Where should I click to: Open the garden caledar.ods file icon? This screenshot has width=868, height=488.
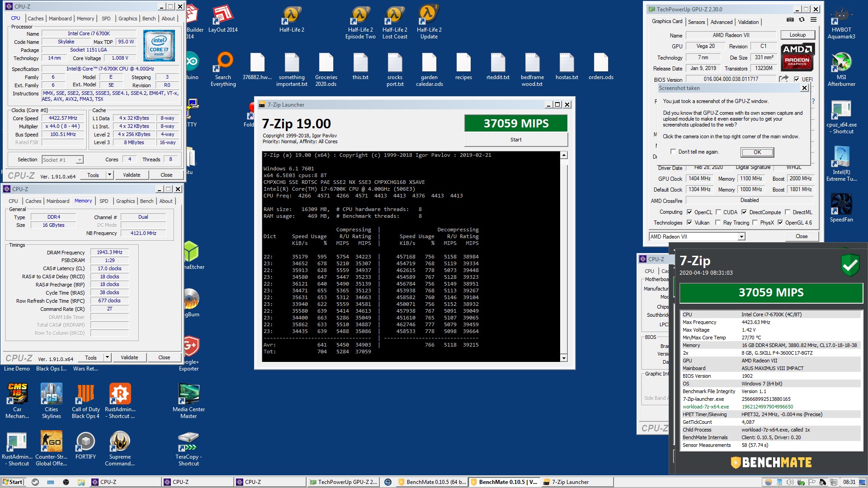pos(429,69)
